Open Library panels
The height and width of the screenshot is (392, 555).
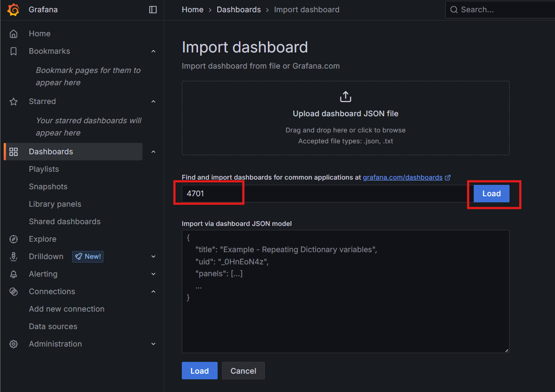point(55,204)
